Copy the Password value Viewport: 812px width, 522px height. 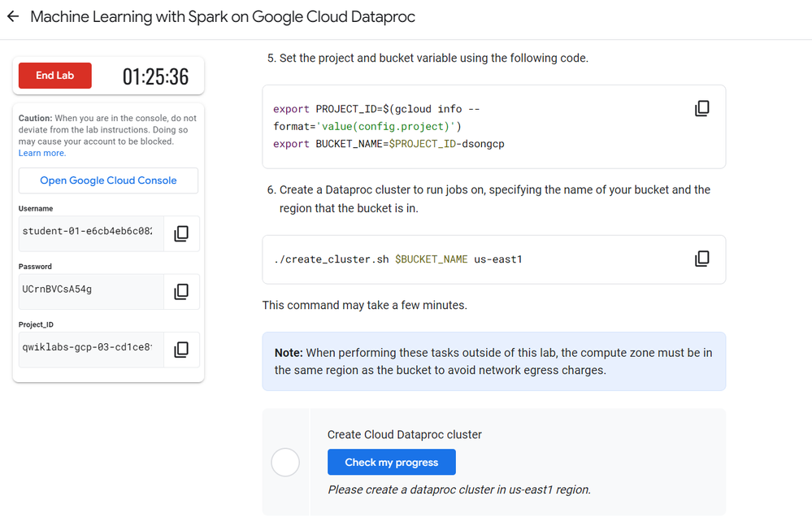tap(181, 292)
